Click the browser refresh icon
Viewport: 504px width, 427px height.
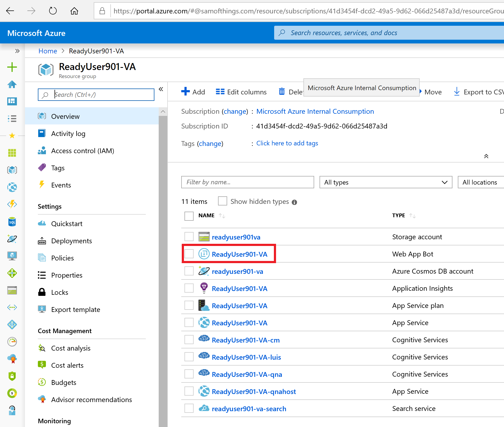[53, 11]
